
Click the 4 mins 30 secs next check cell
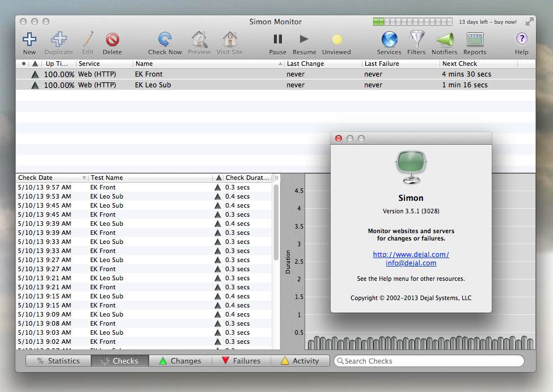pyautogui.click(x=466, y=74)
